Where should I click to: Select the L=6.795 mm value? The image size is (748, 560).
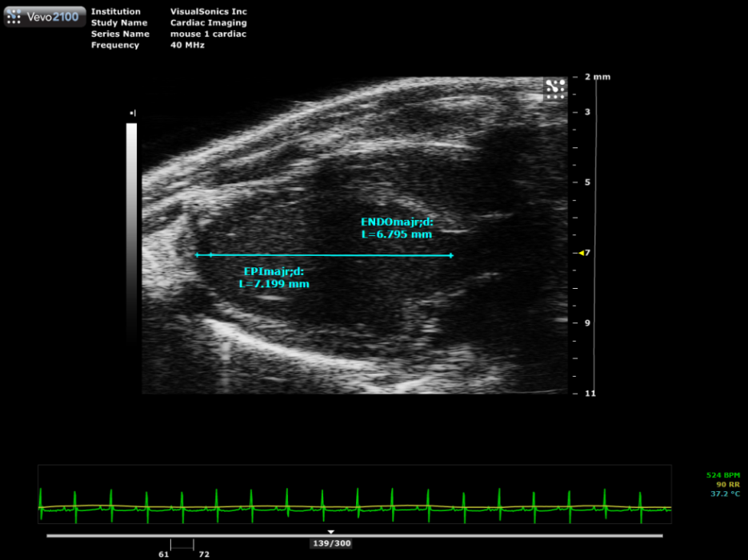(x=397, y=234)
